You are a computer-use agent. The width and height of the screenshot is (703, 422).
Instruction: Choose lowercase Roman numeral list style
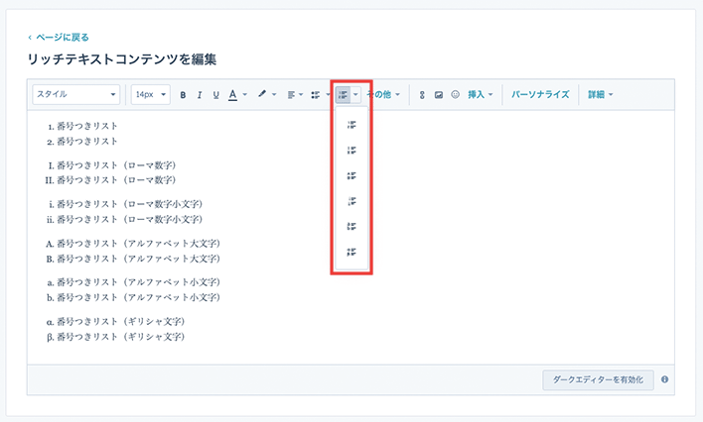point(352,201)
